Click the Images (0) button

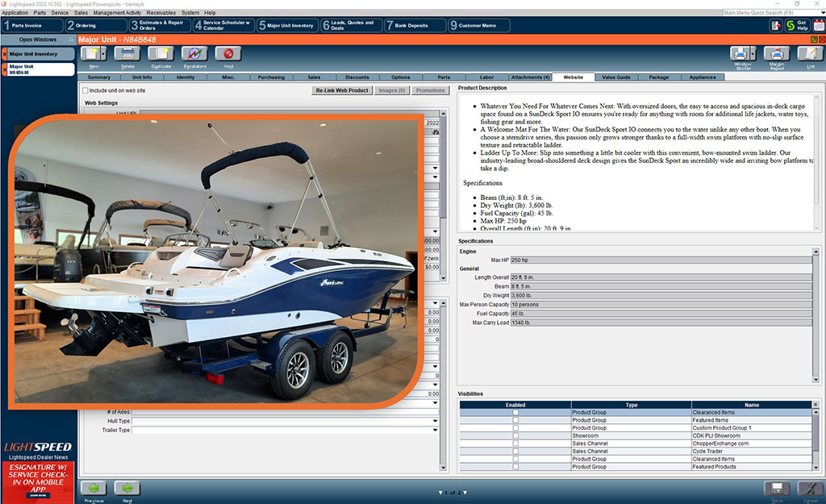tap(391, 90)
